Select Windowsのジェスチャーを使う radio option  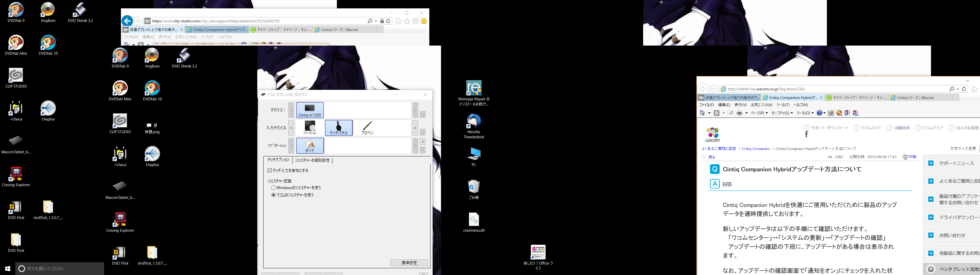(273, 188)
